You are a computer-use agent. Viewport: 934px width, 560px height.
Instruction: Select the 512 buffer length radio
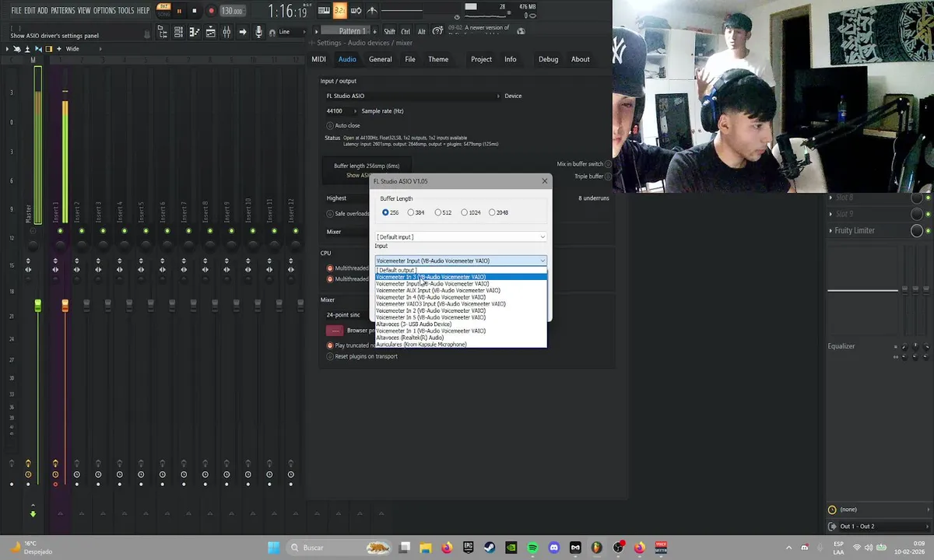(x=438, y=212)
